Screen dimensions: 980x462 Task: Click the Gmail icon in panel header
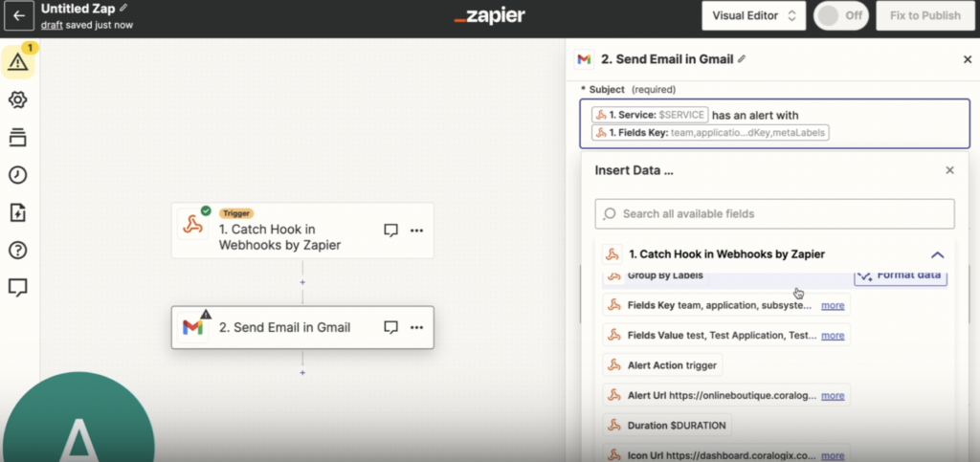tap(584, 59)
